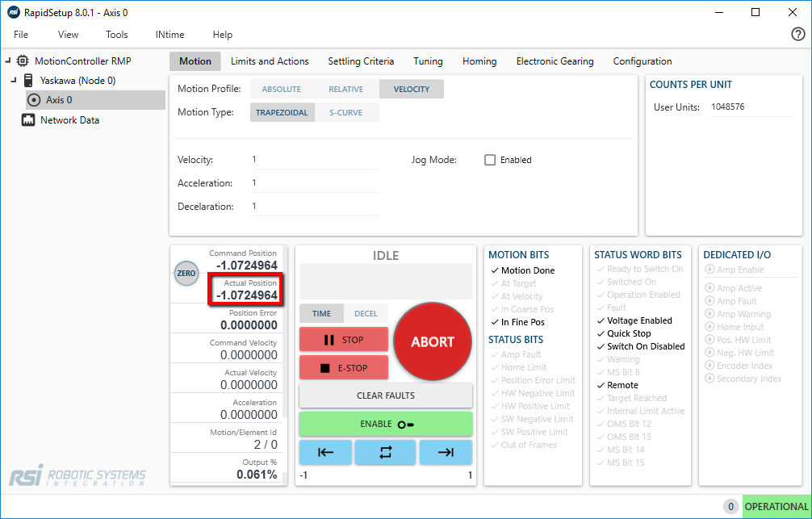
Task: Collapse the Yaskawa (Node 0) tree node
Action: [x=14, y=80]
